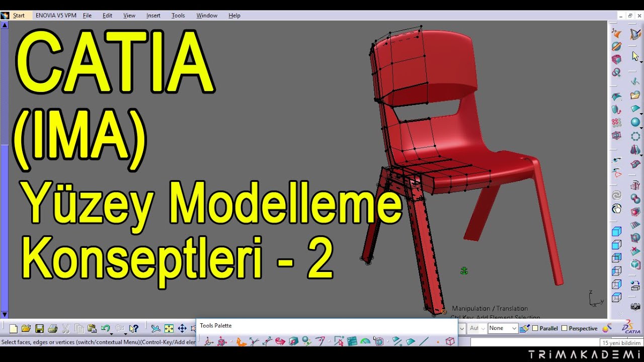The width and height of the screenshot is (644, 362).
Task: Open the Edit menu
Action: (x=107, y=16)
